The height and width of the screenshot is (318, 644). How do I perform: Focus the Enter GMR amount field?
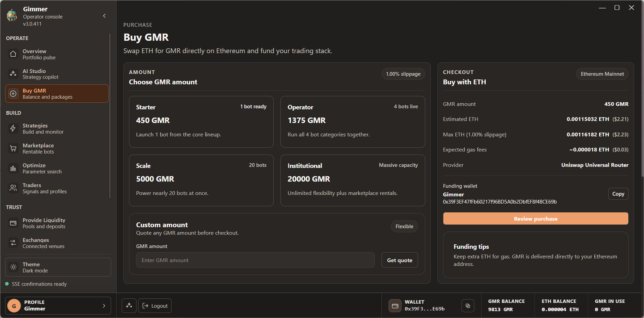tap(255, 260)
